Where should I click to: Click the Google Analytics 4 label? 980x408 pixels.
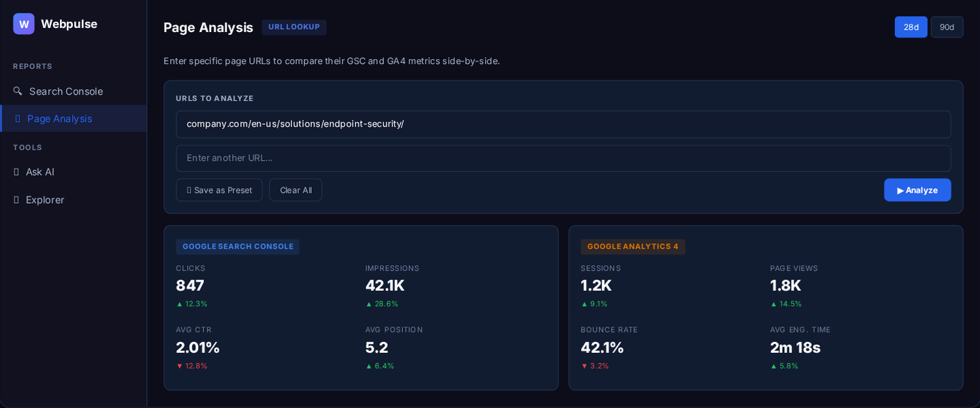pyautogui.click(x=633, y=247)
